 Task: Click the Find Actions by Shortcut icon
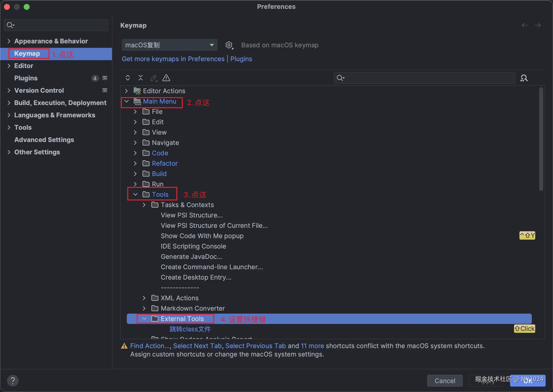(x=524, y=78)
